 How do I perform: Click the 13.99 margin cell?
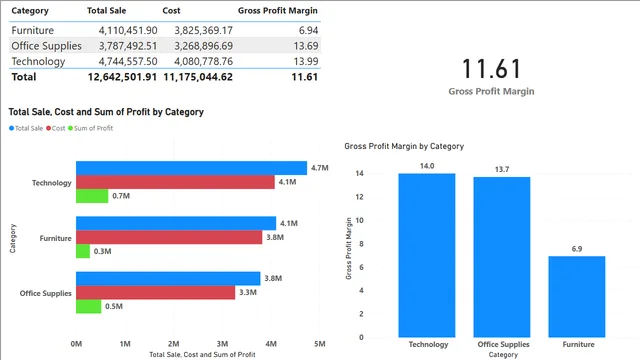306,61
